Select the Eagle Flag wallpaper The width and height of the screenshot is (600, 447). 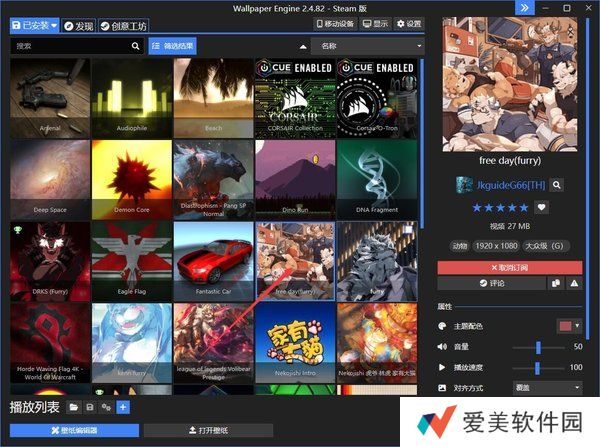pyautogui.click(x=132, y=261)
